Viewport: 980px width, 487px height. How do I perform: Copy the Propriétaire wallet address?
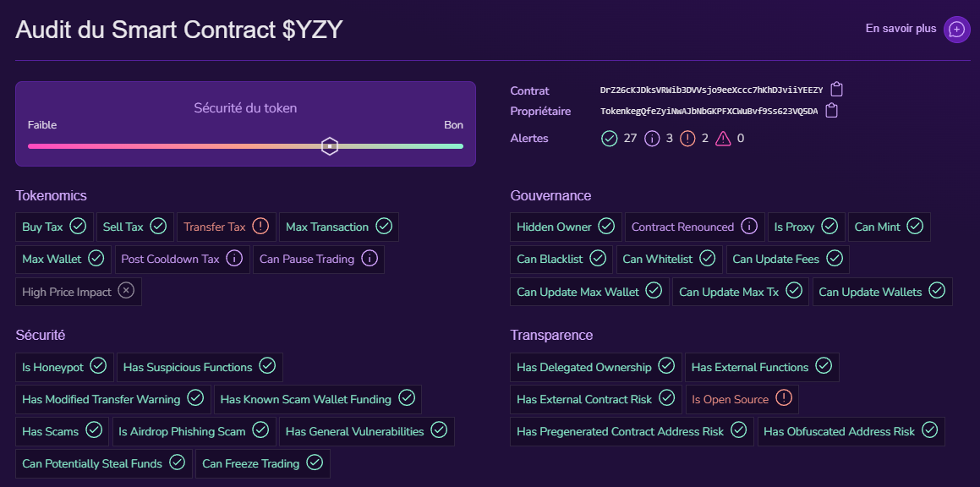pyautogui.click(x=830, y=109)
